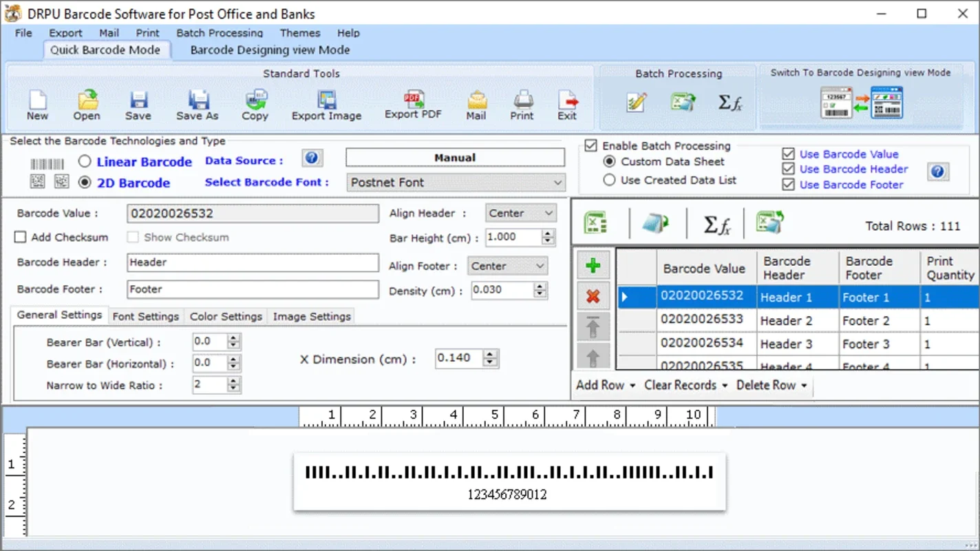
Task: Toggle the Use Barcode Header checkbox
Action: (789, 169)
